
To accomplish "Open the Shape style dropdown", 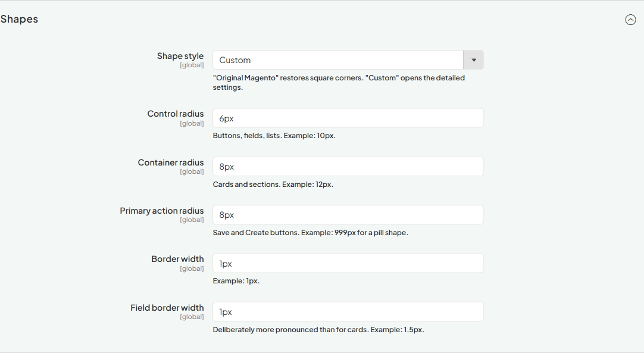I will 348,60.
